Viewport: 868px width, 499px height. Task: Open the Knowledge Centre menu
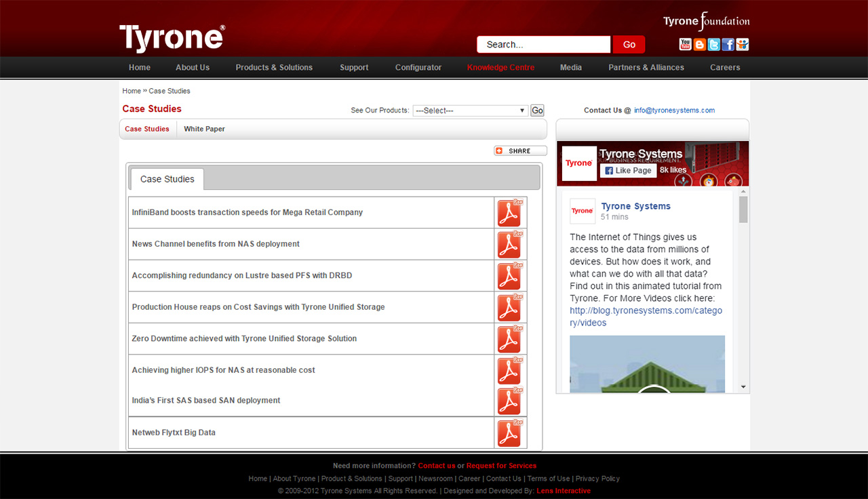pos(500,68)
